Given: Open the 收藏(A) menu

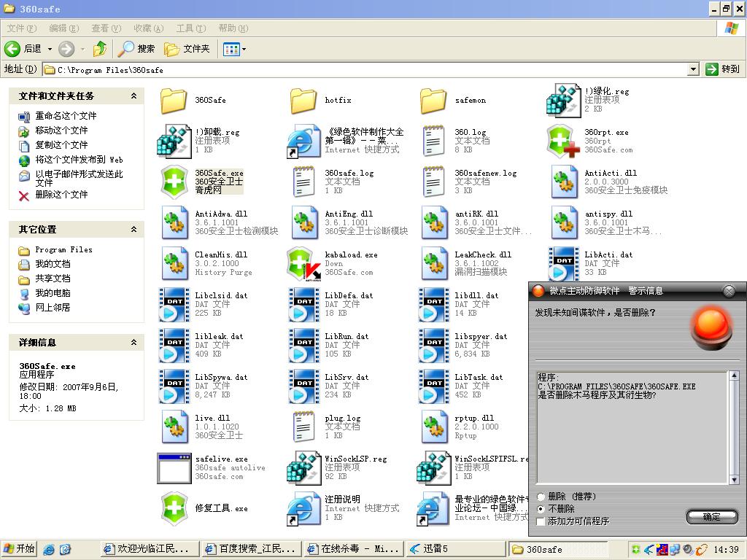Looking at the screenshot, I should tap(149, 28).
